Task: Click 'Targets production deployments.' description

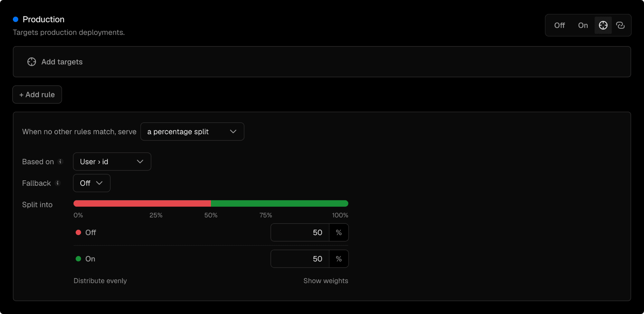Action: tap(69, 33)
